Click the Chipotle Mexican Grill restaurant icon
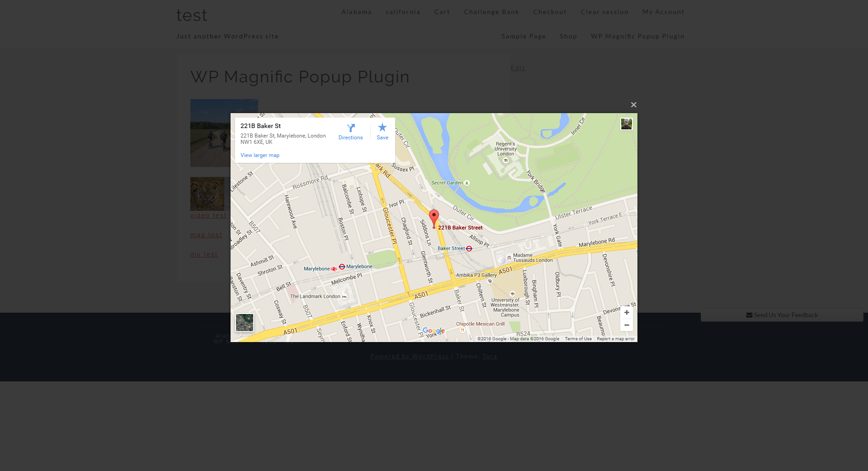868x471 pixels. pyautogui.click(x=462, y=330)
